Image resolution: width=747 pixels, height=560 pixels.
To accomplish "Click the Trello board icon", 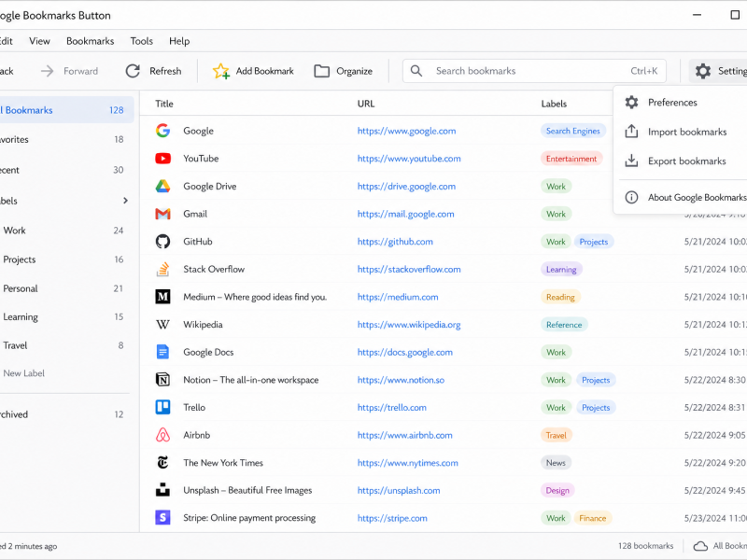I will click(x=162, y=407).
